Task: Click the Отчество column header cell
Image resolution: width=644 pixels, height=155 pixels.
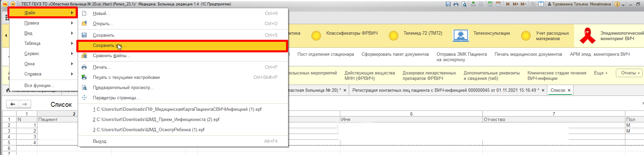Action: point(553,120)
